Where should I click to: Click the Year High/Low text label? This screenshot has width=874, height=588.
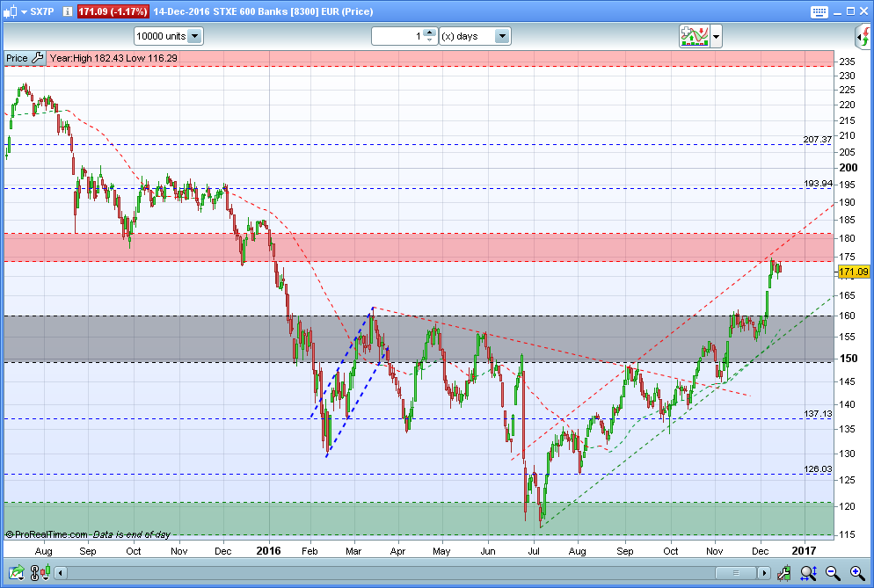(x=113, y=58)
